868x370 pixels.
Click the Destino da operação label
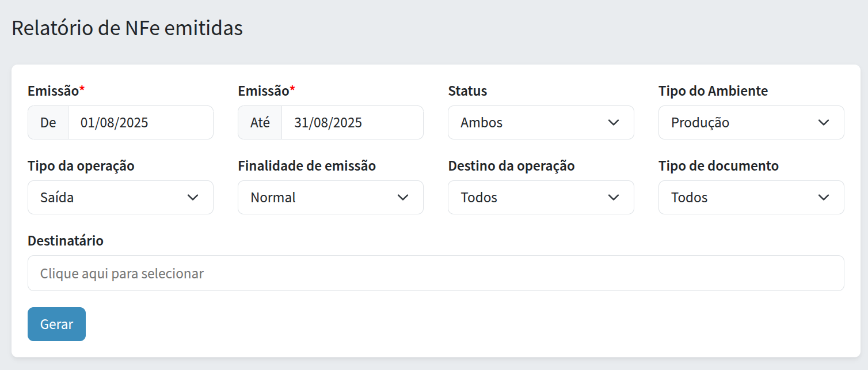tap(511, 166)
